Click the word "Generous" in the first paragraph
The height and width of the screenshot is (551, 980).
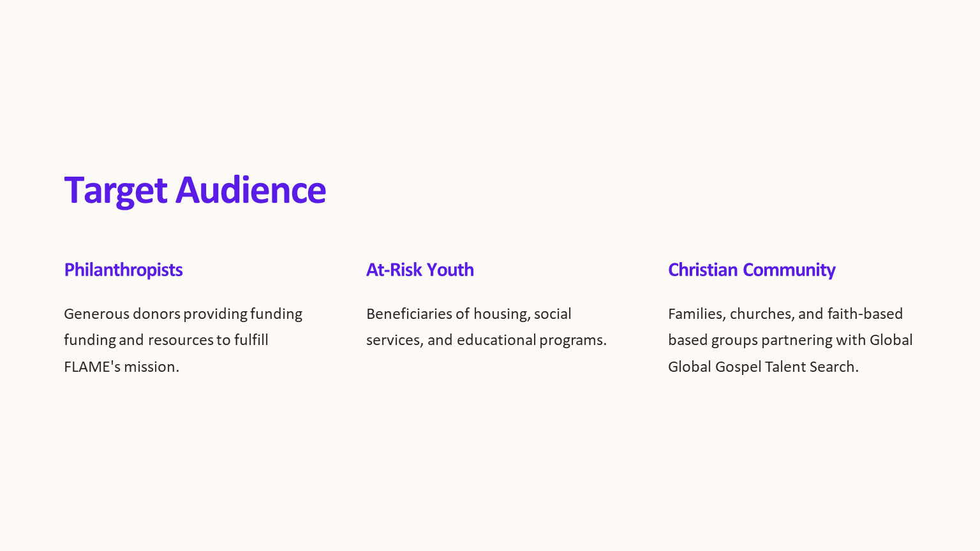tap(96, 314)
